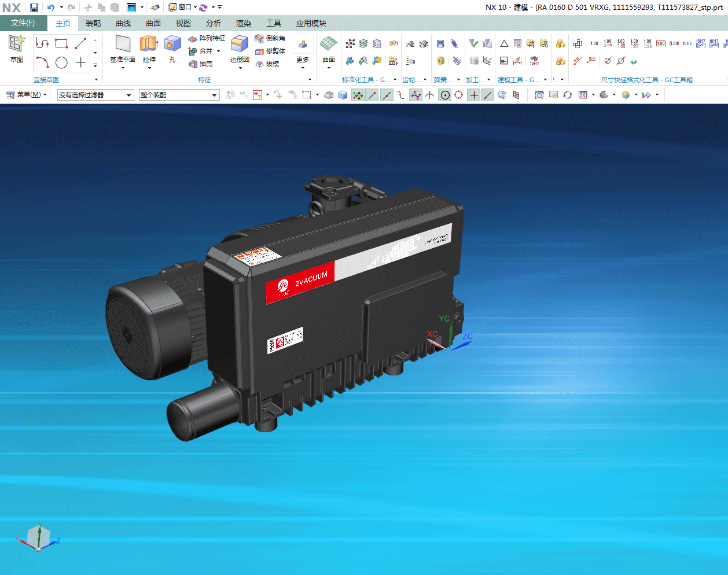Open the 菜单(M) menu button
This screenshot has width=728, height=575.
click(26, 94)
